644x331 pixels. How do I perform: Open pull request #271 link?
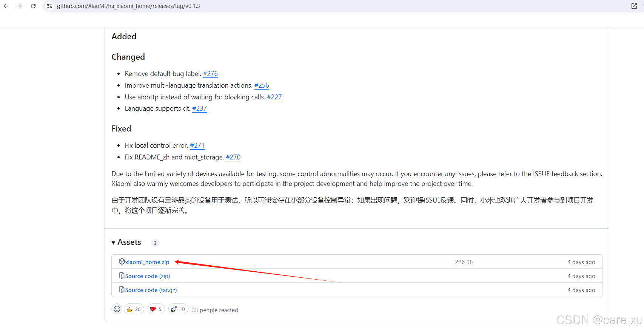coord(197,145)
